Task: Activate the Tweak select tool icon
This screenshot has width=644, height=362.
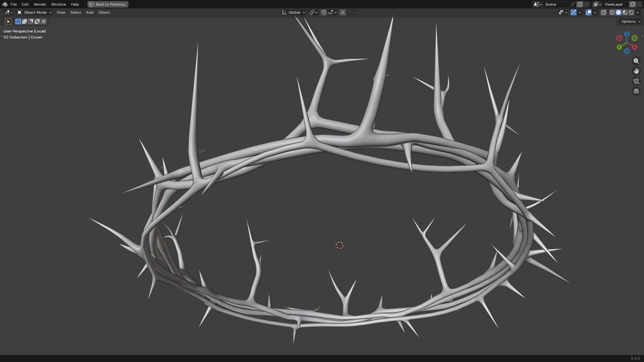Action: (x=8, y=21)
